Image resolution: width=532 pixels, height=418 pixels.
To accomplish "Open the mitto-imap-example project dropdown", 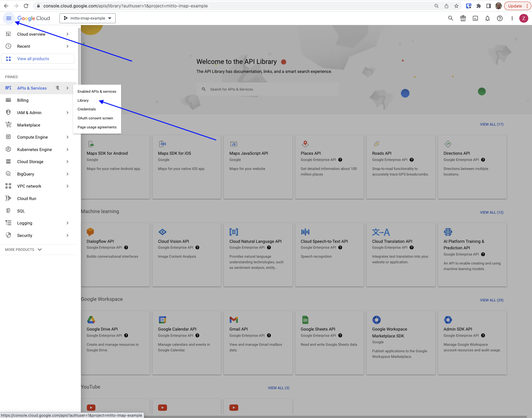I will pos(87,18).
